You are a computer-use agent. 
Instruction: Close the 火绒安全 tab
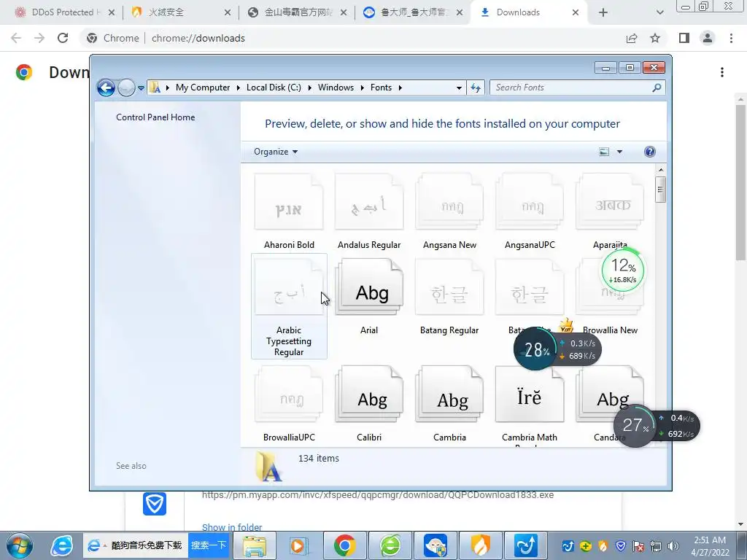(228, 12)
